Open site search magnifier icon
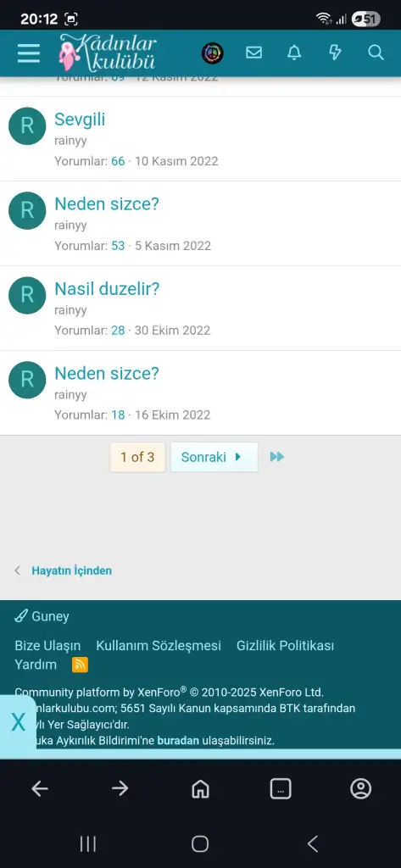This screenshot has width=401, height=868. click(x=376, y=53)
